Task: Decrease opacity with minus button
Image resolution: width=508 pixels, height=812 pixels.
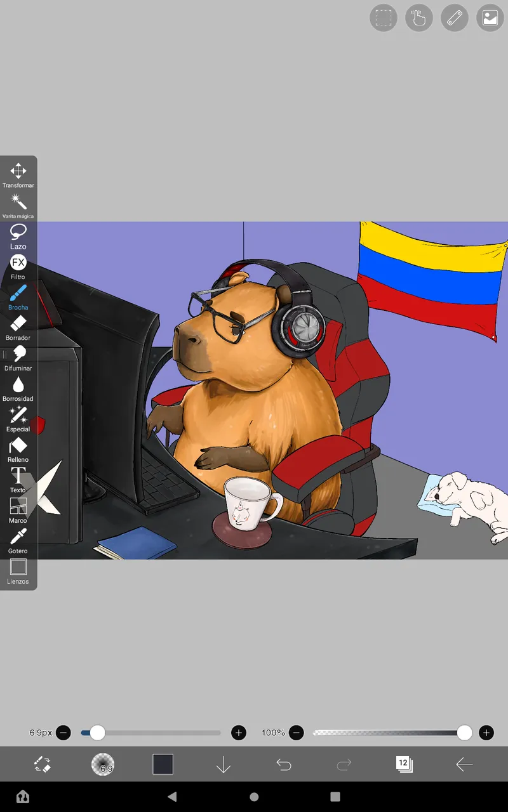Action: click(297, 733)
